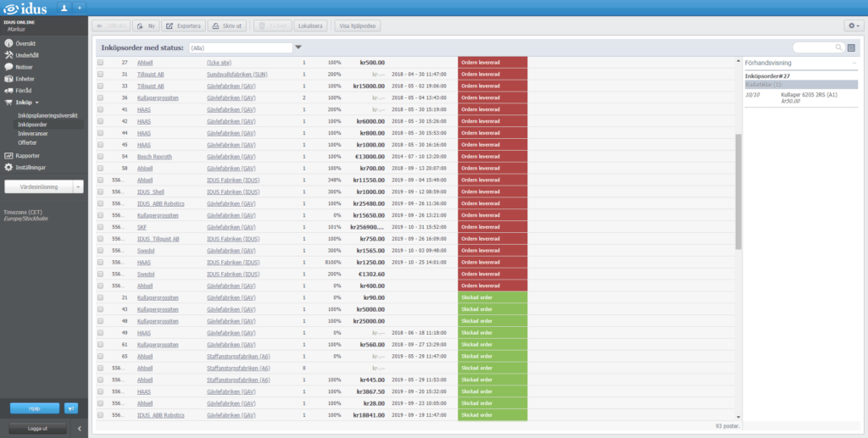Open the Bosch Rexroth supplier link
This screenshot has width=868, height=438.
[x=154, y=157]
